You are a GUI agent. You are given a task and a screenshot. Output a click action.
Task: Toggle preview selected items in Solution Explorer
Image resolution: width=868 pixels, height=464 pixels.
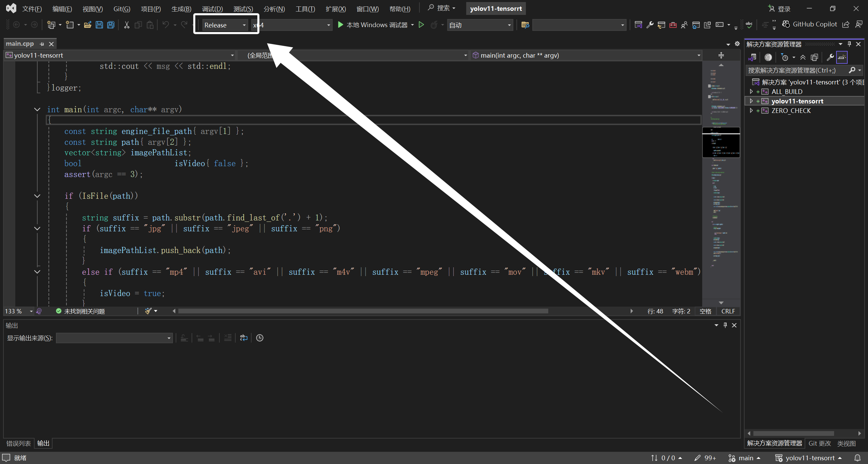[842, 57]
